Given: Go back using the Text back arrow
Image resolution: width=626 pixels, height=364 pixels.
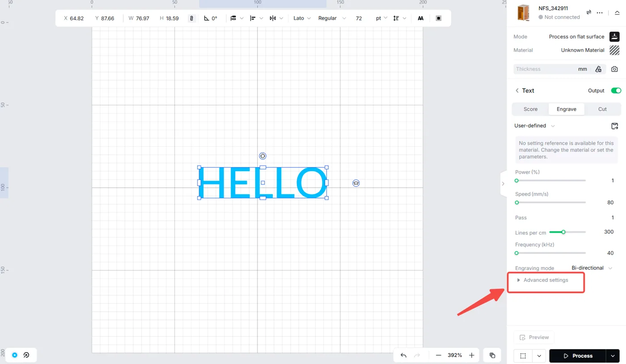Looking at the screenshot, I should click(517, 91).
